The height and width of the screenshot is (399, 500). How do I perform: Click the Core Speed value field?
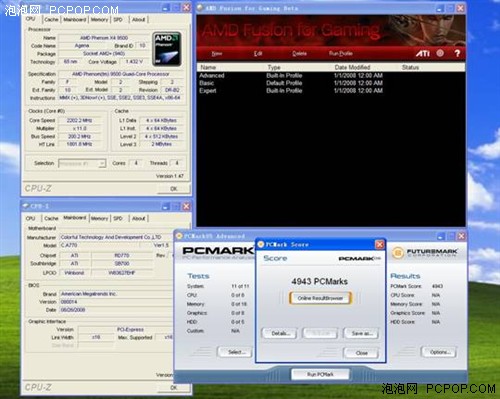coord(79,120)
